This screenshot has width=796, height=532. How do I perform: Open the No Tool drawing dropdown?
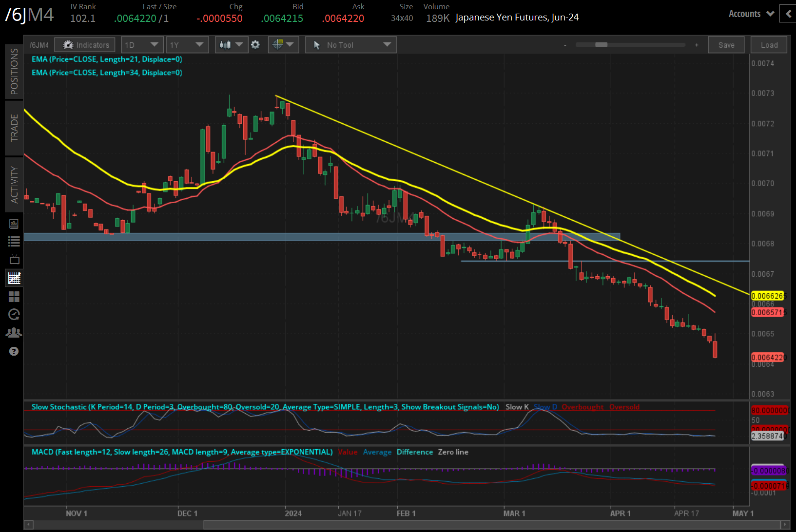pyautogui.click(x=350, y=44)
